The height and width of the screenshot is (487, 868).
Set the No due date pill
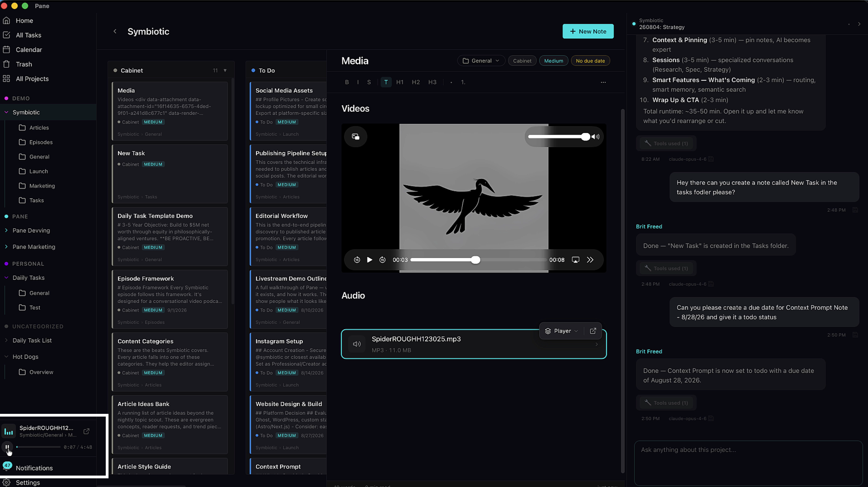click(590, 61)
